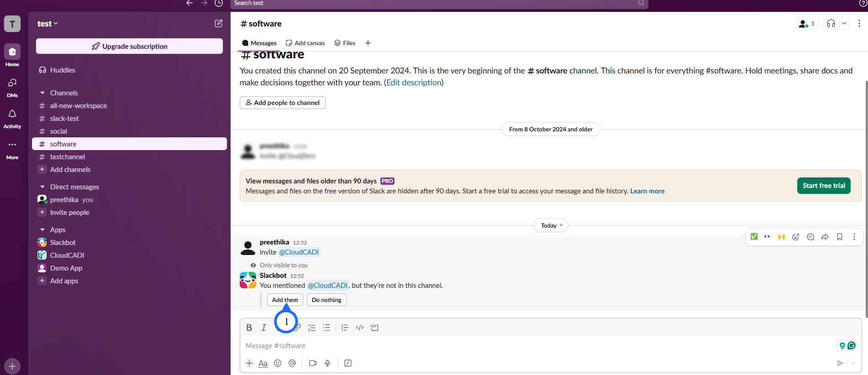
Task: Open the test workspace dropdown menu
Action: click(x=47, y=24)
